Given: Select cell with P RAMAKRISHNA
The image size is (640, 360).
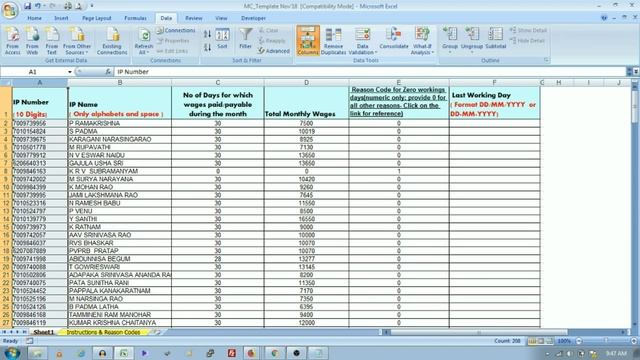Looking at the screenshot, I should (120, 123).
